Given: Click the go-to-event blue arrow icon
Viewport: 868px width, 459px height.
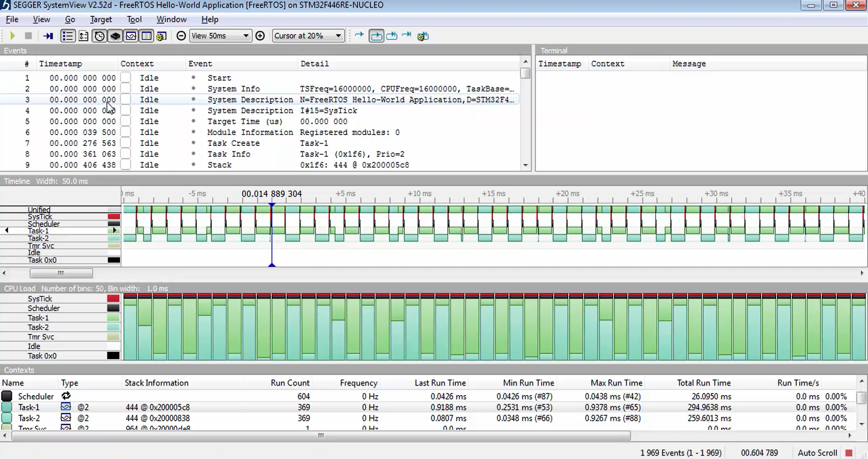Looking at the screenshot, I should pyautogui.click(x=359, y=35).
